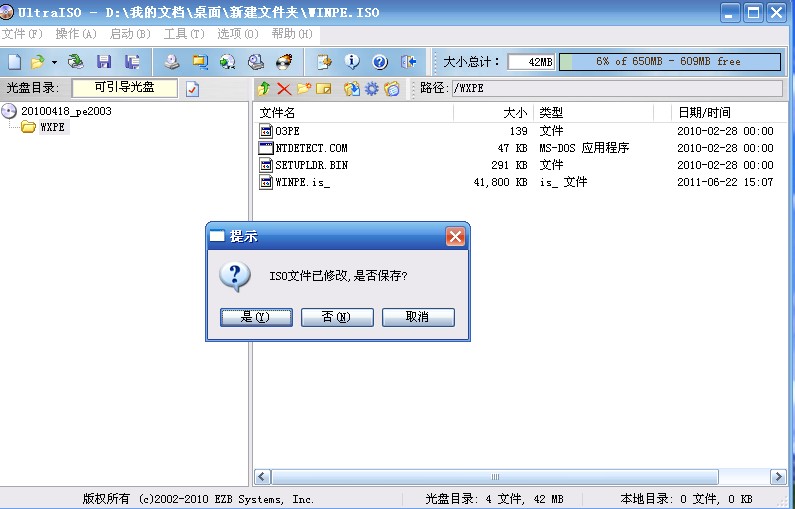
Task: Click 是(Y) to save the ISO
Action: tap(256, 317)
